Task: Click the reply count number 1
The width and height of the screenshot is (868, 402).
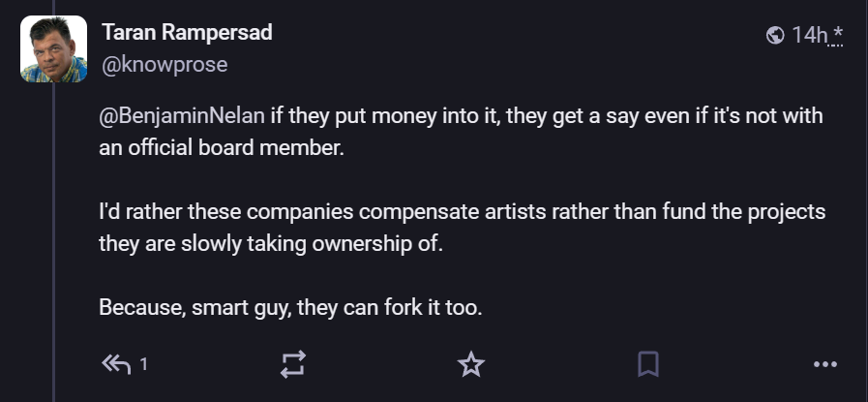Action: pyautogui.click(x=144, y=364)
